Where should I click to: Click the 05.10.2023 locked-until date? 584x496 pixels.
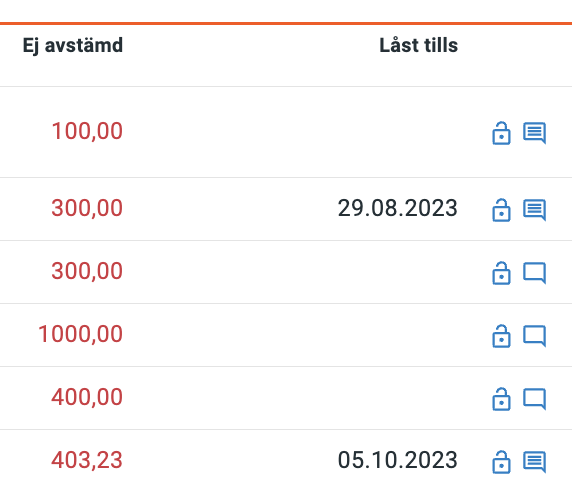pyautogui.click(x=397, y=460)
